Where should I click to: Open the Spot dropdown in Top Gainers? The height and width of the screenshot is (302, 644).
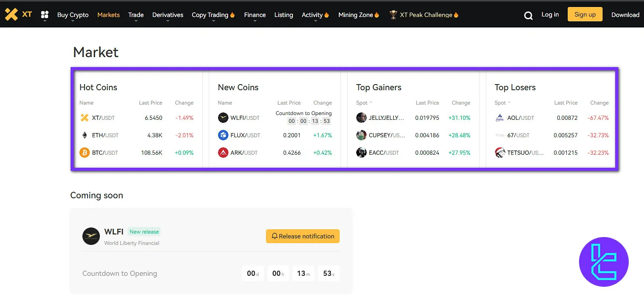point(365,103)
